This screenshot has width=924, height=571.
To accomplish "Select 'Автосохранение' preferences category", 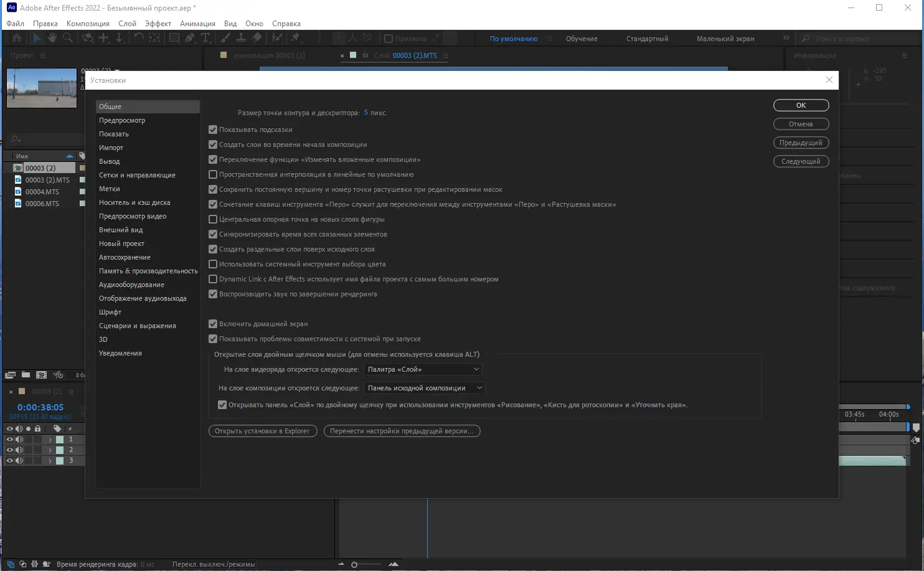I will coord(148,257).
